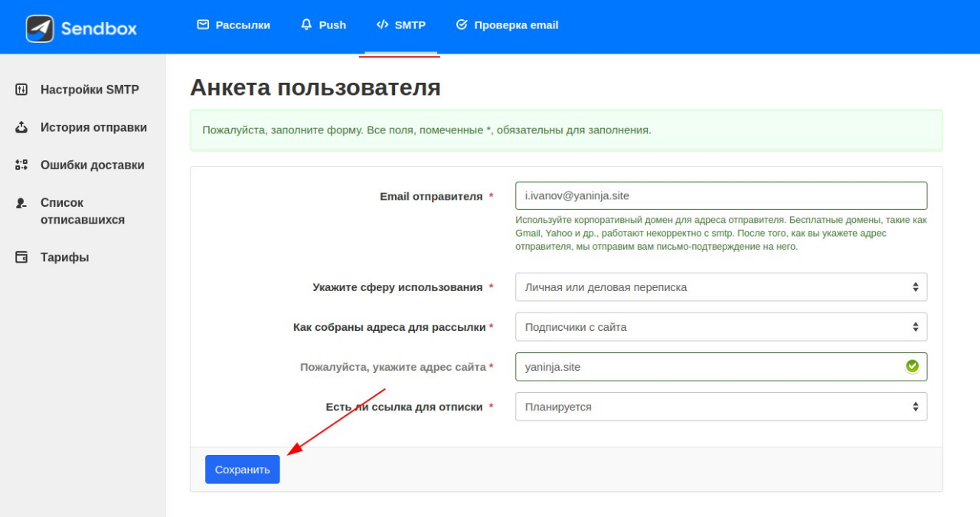Viewport: 980px width, 517px height.
Task: Click the sliders icon for Настройки SMTP
Action: click(21, 90)
